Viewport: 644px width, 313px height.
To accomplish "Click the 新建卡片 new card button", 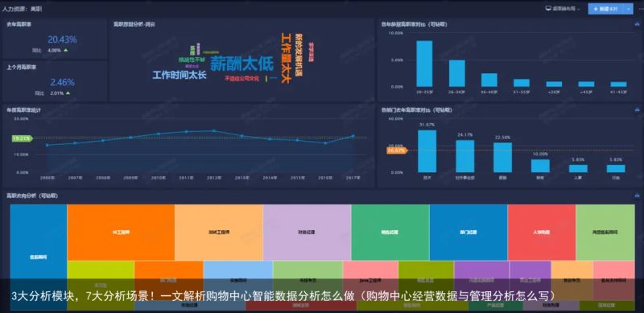I will [606, 9].
